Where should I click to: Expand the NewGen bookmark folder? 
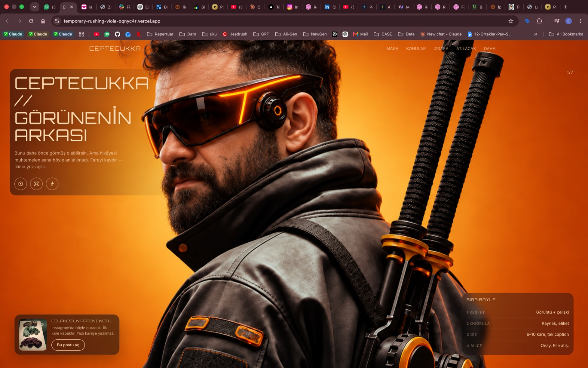coord(315,34)
